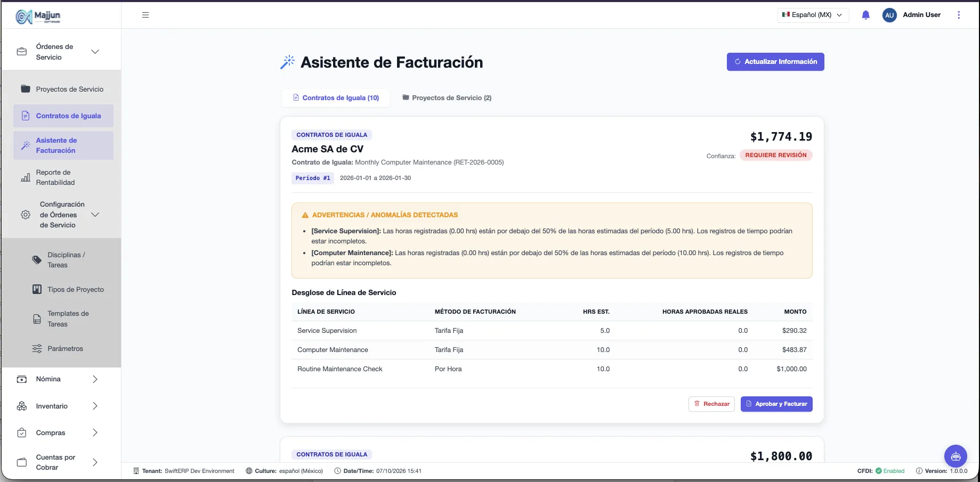
Task: Click the $1,774.19 total amount
Action: pyautogui.click(x=781, y=137)
